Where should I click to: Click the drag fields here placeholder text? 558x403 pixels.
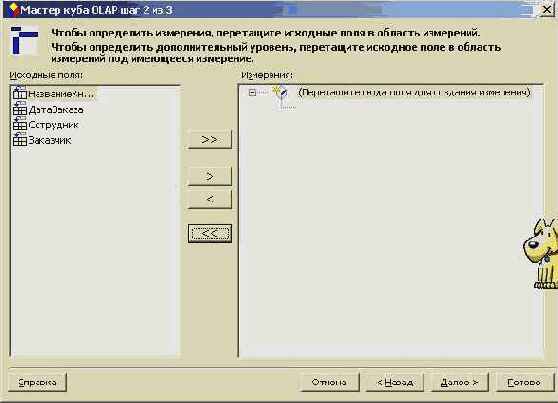[414, 92]
